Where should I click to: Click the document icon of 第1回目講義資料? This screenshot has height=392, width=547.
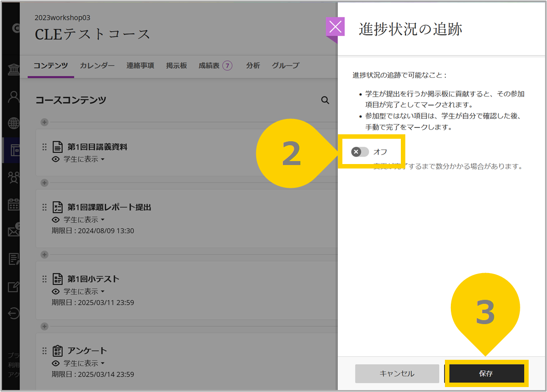point(57,147)
